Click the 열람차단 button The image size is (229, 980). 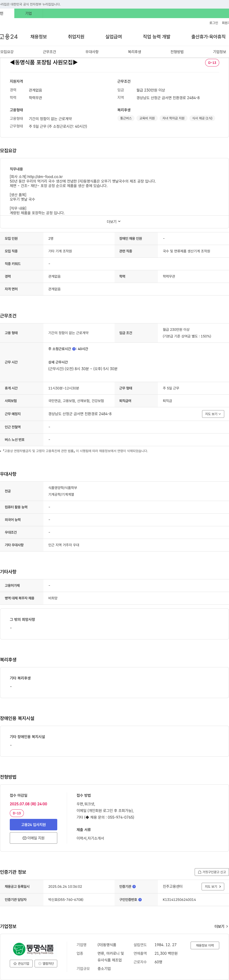pyautogui.click(x=46, y=963)
